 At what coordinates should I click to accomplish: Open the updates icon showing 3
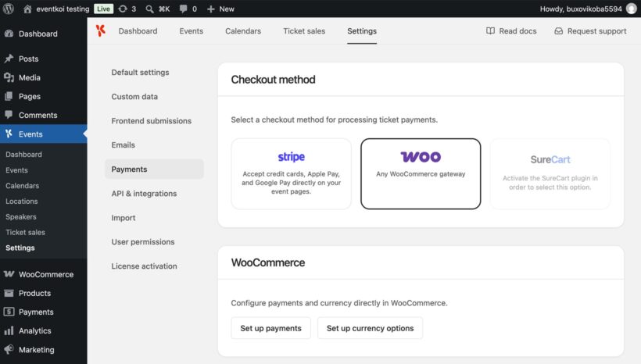click(123, 9)
